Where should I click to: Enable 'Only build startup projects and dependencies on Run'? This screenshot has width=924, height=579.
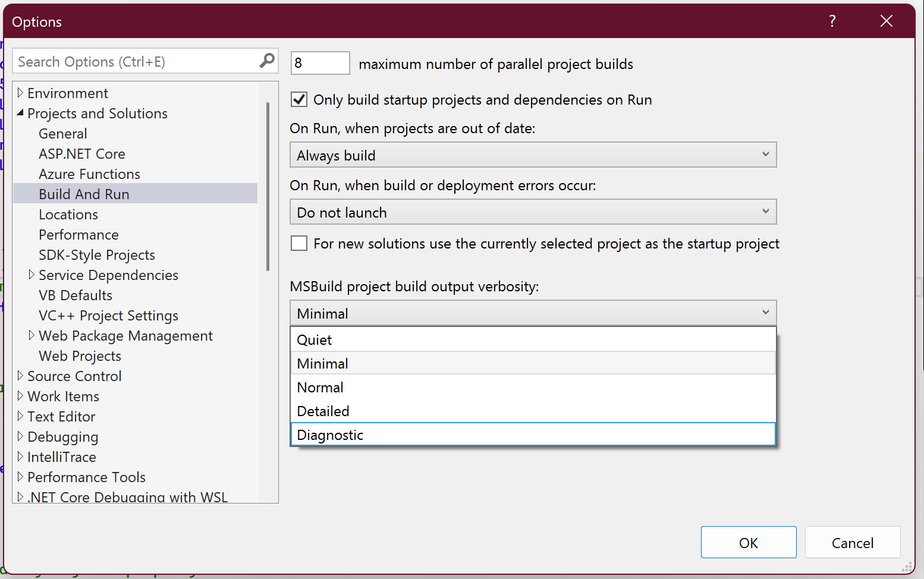coord(298,99)
